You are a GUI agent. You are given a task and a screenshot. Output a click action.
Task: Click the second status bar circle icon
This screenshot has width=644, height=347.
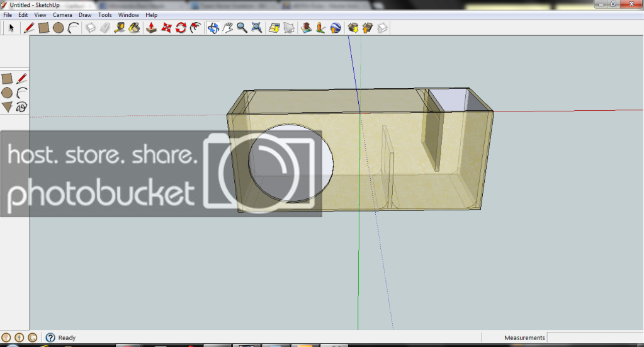click(20, 338)
